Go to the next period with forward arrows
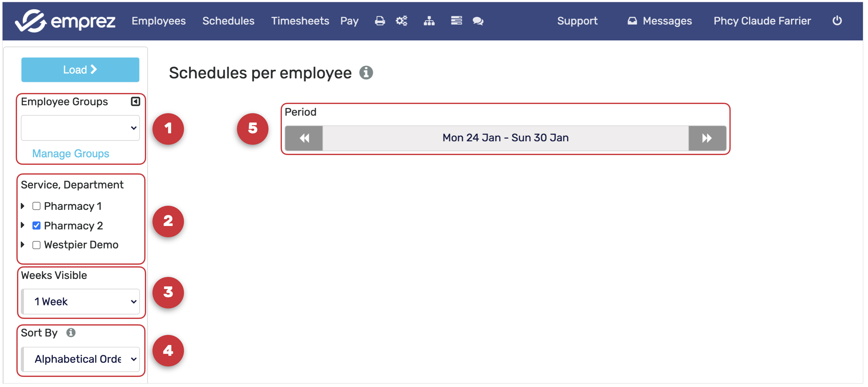Viewport: 868px width, 387px height. pos(707,138)
